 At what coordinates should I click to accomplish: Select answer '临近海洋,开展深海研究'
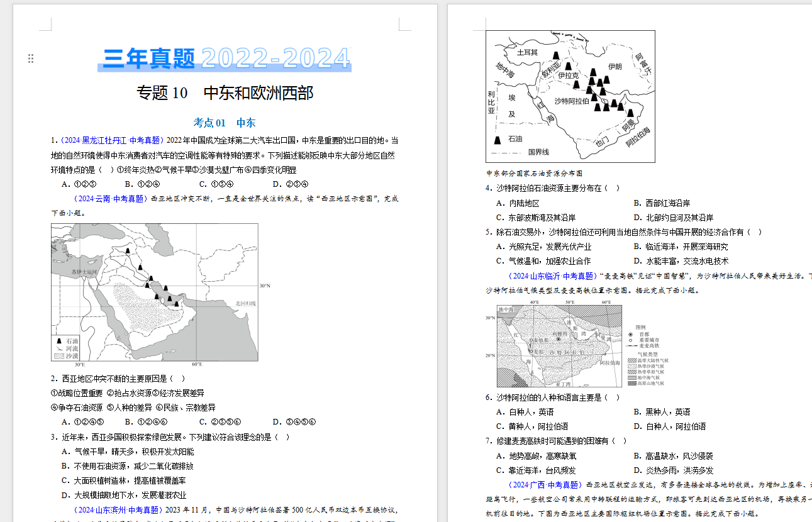681,247
